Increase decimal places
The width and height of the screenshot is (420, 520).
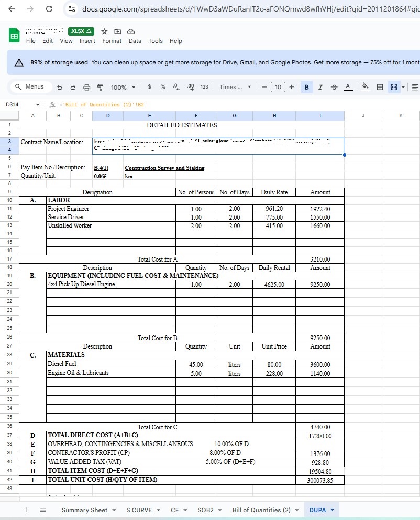point(191,87)
